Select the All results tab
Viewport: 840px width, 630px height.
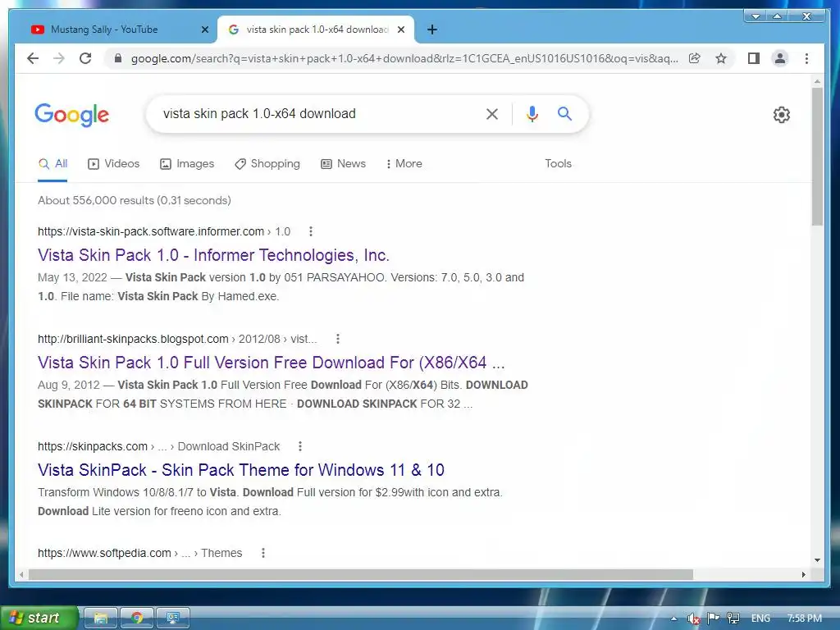click(x=52, y=164)
